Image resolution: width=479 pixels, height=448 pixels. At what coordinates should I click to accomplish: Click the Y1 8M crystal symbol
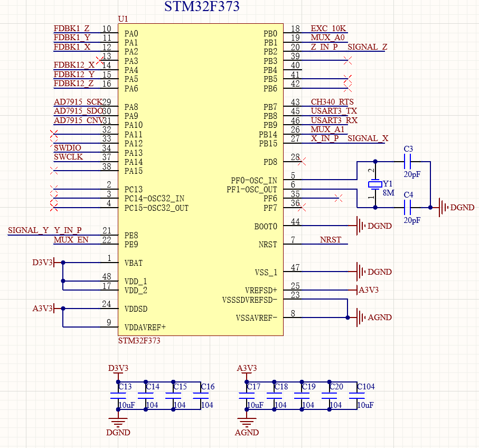pyautogui.click(x=375, y=184)
